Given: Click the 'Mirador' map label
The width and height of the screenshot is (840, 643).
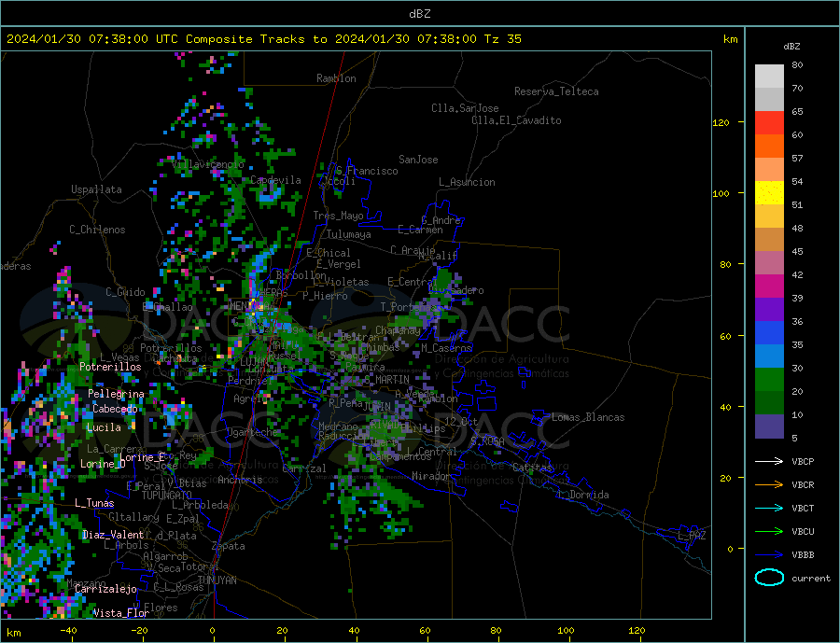Looking at the screenshot, I should pyautogui.click(x=430, y=476).
